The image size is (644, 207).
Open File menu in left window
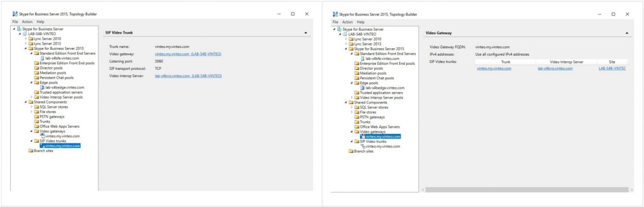click(15, 21)
